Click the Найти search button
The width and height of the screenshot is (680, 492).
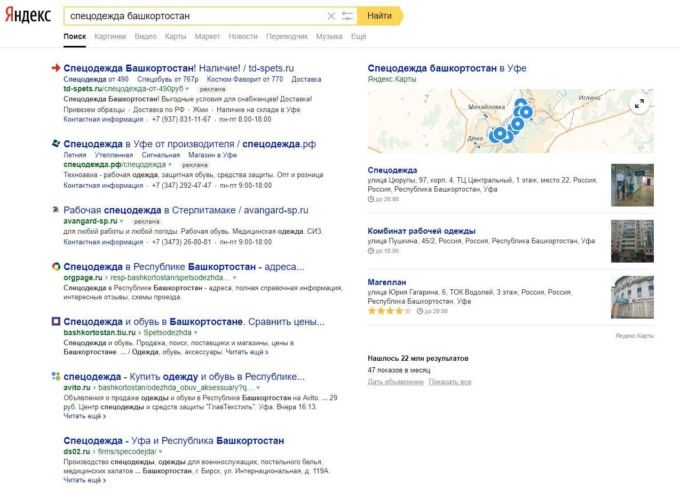point(380,16)
